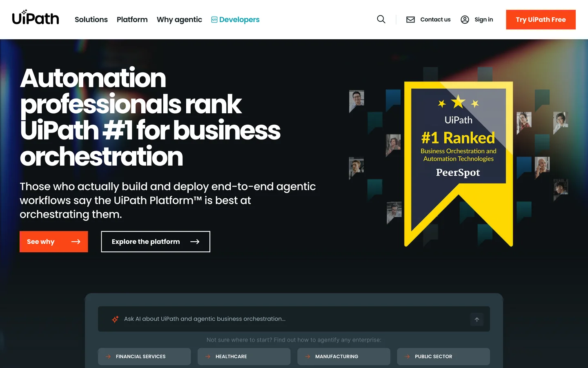
Task: Click the PeerSpot #1 Ranked badge
Action: coord(459,164)
